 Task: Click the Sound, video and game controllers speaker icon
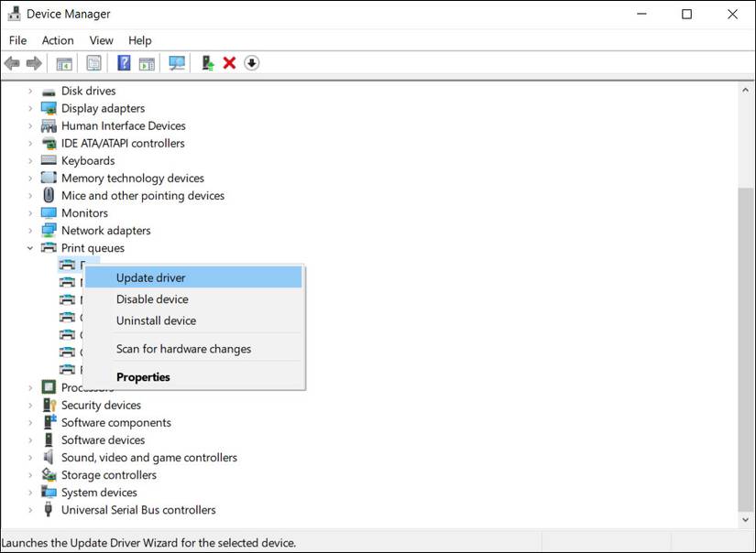tap(49, 457)
